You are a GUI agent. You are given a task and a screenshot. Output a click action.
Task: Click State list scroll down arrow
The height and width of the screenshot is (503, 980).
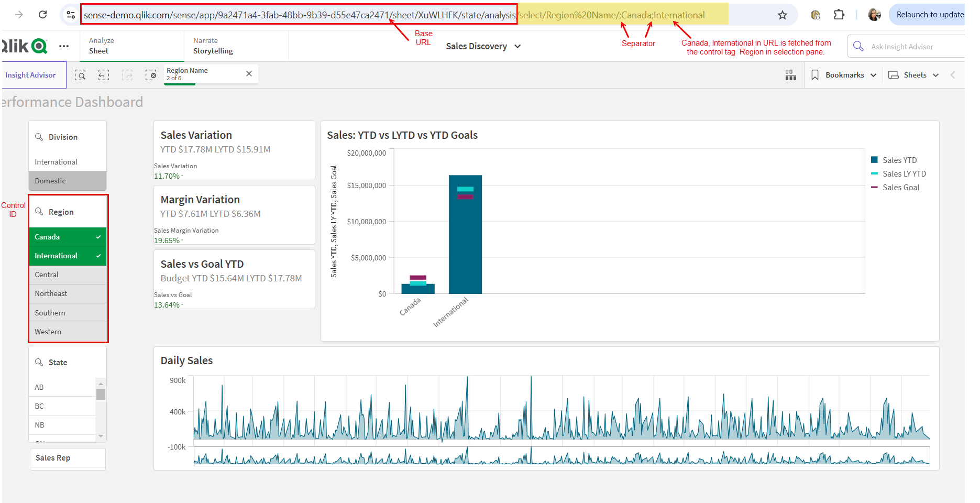pos(101,436)
